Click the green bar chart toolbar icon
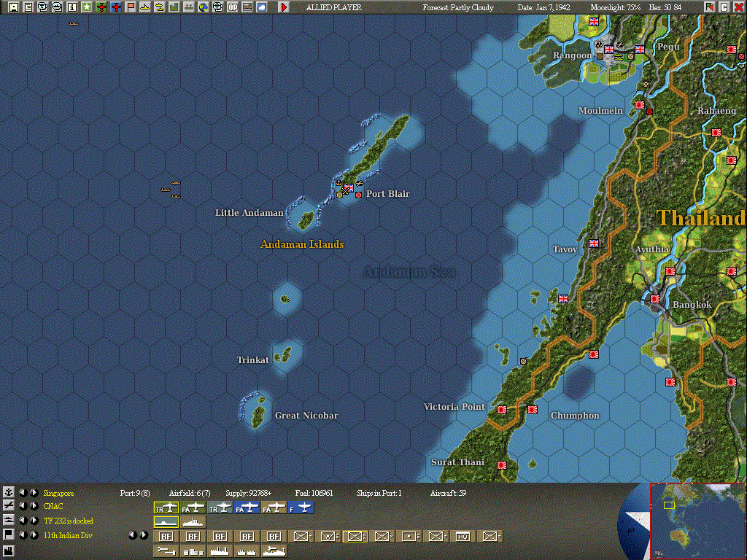Viewport: 747px width, 560px height. coord(174,7)
